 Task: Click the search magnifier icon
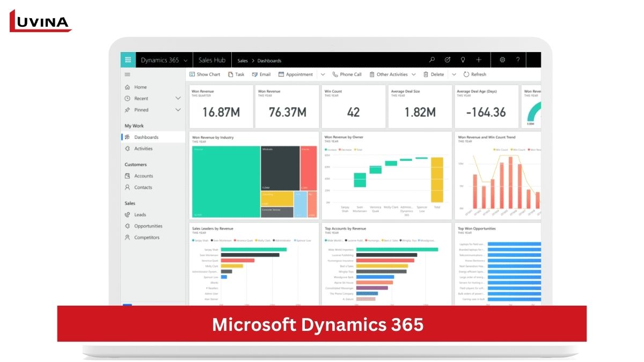click(432, 60)
